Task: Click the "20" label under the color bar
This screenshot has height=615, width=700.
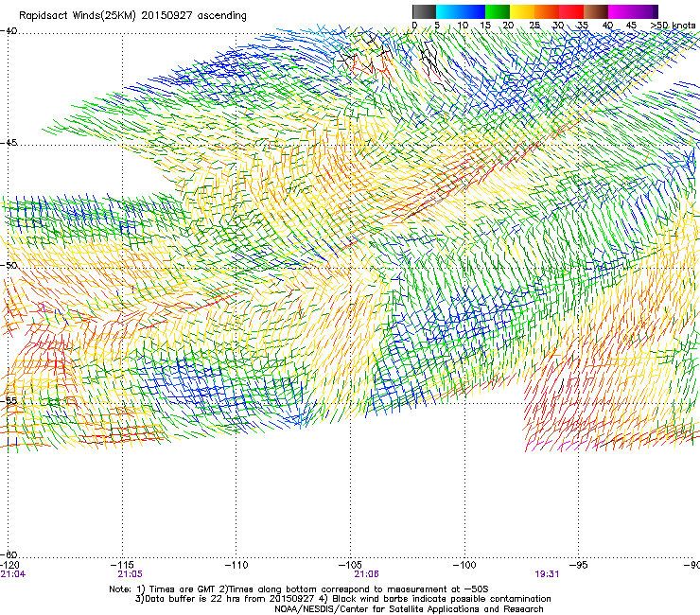Action: tap(508, 25)
